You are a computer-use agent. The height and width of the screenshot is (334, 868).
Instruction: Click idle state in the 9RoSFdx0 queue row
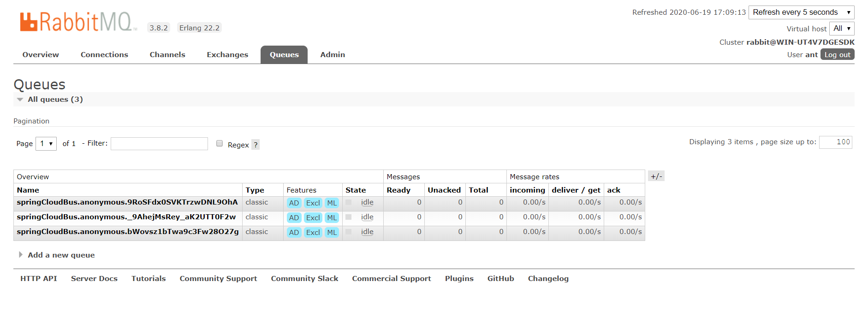(367, 202)
